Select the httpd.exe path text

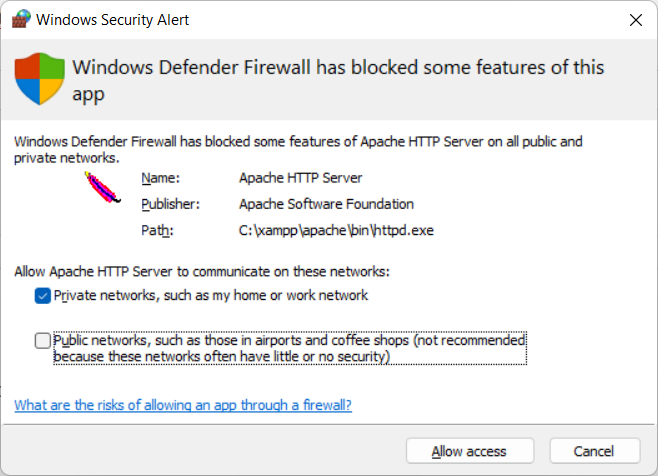click(336, 230)
